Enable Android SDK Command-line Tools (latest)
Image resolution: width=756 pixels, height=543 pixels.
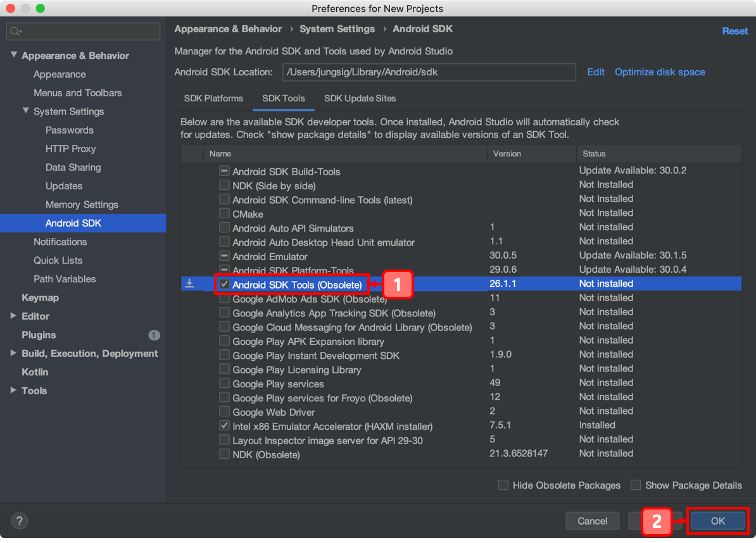click(224, 199)
